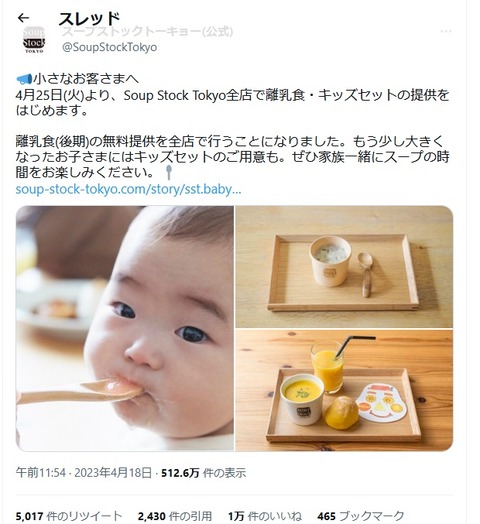Click the 512.6万 views count

pyautogui.click(x=204, y=473)
